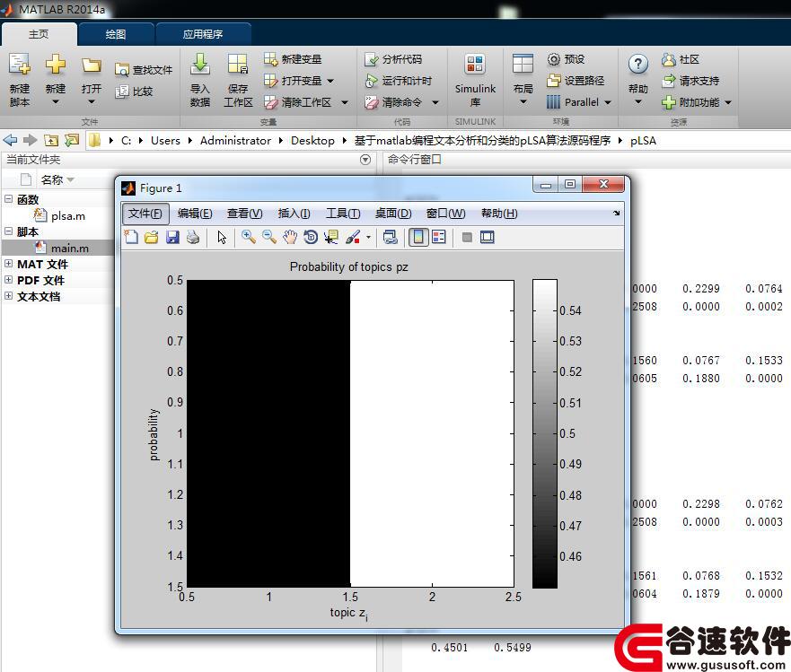791x672 pixels.
Task: Open the brush color dropdown arrow
Action: (x=368, y=238)
